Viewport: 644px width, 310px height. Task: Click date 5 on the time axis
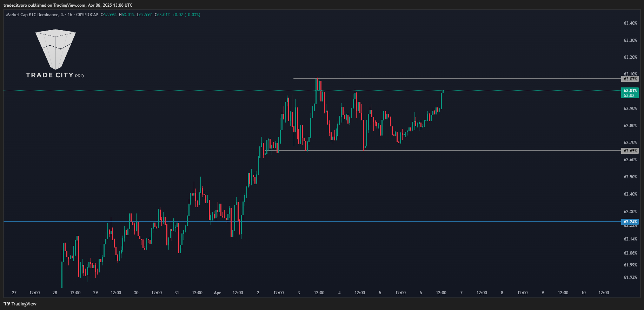(x=380, y=293)
